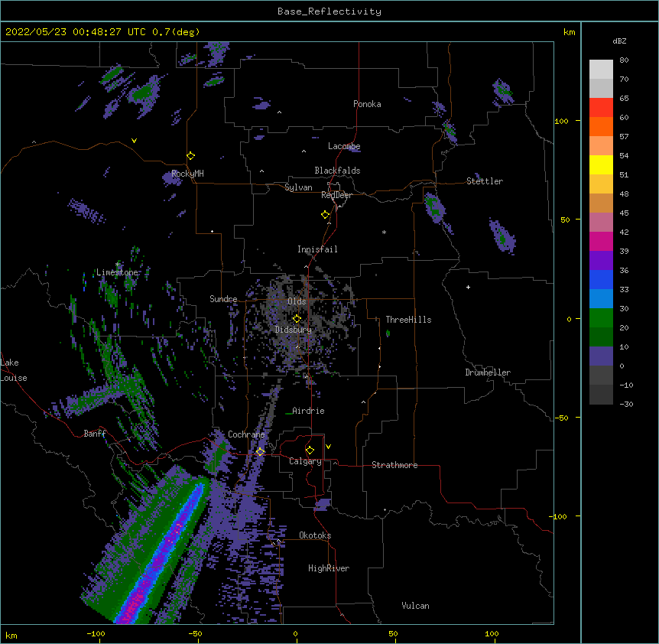The width and height of the screenshot is (659, 644).
Task: Pick the magenta swatch between 42 and 39 dBZ
Action: pyautogui.click(x=601, y=242)
